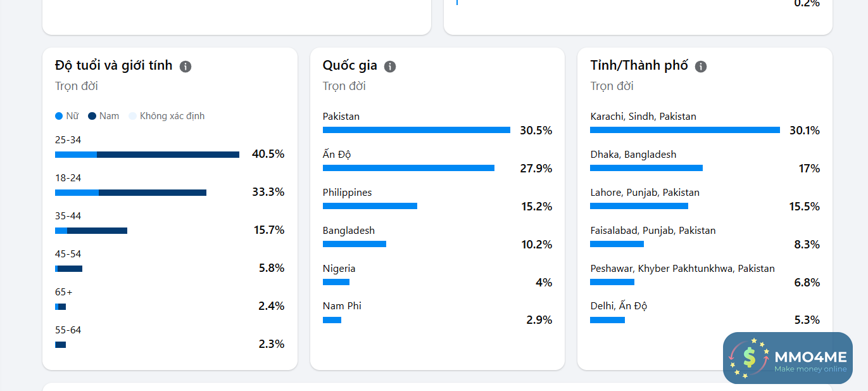
Task: Click the Pakistan country bar
Action: tap(416, 130)
